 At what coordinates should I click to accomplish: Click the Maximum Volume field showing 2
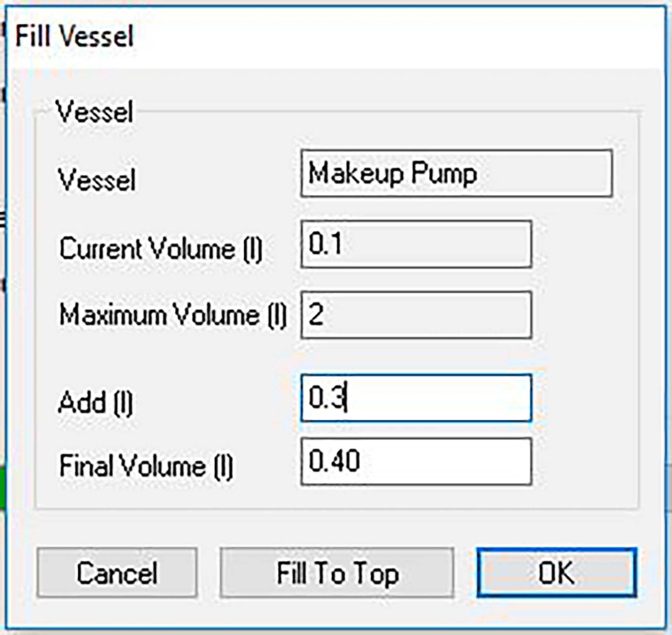click(416, 315)
